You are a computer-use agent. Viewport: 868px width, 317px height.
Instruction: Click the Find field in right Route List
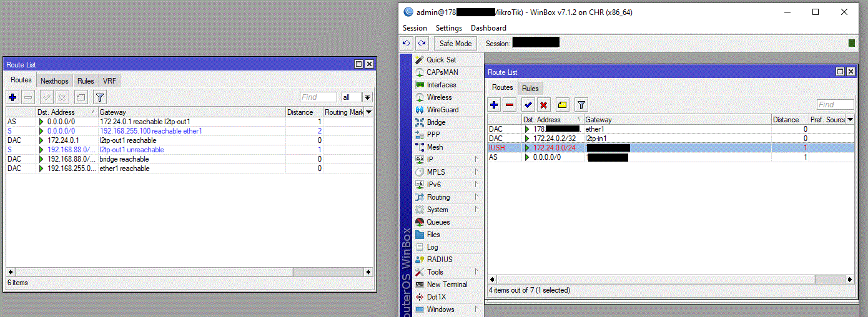pyautogui.click(x=836, y=105)
